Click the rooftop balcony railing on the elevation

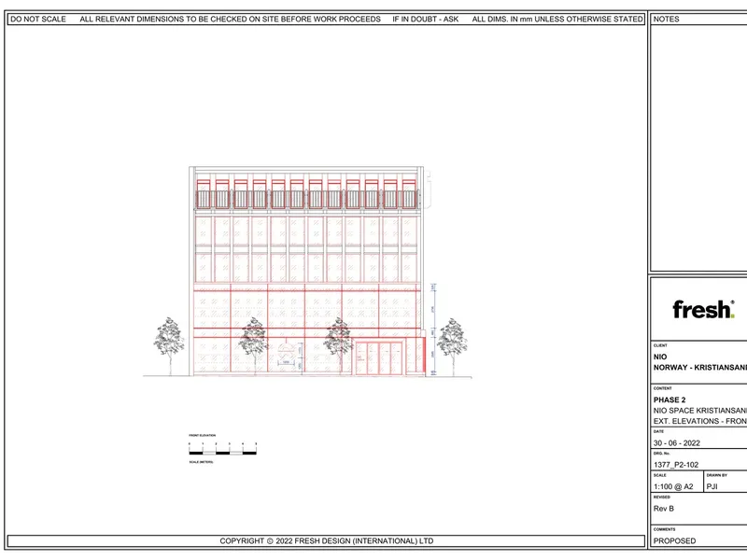coord(307,200)
